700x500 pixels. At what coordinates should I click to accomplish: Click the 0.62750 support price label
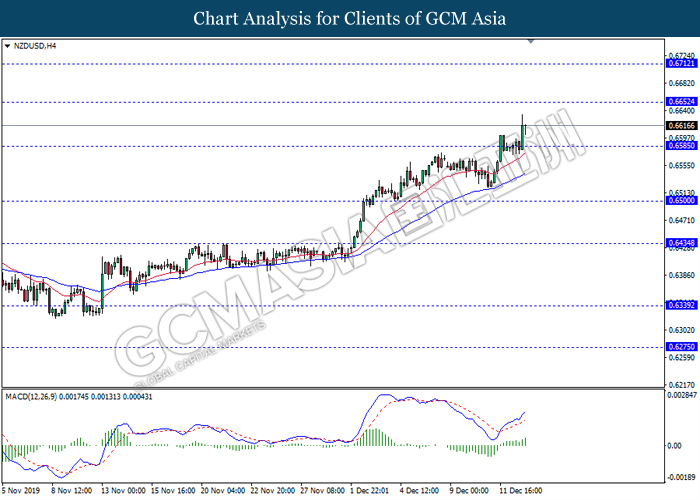(681, 347)
